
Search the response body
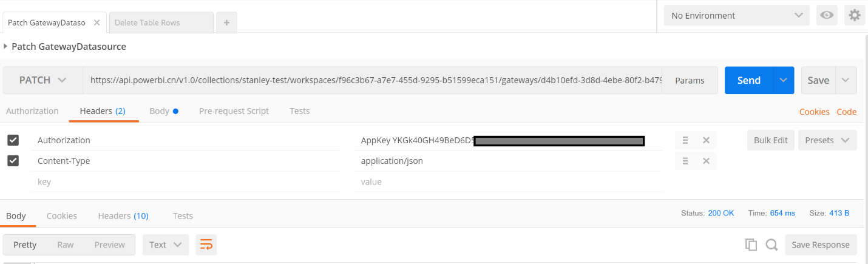(x=771, y=245)
